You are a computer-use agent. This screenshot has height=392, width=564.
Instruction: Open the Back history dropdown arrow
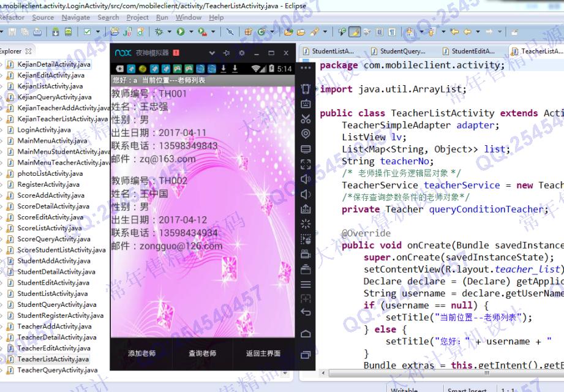478,32
